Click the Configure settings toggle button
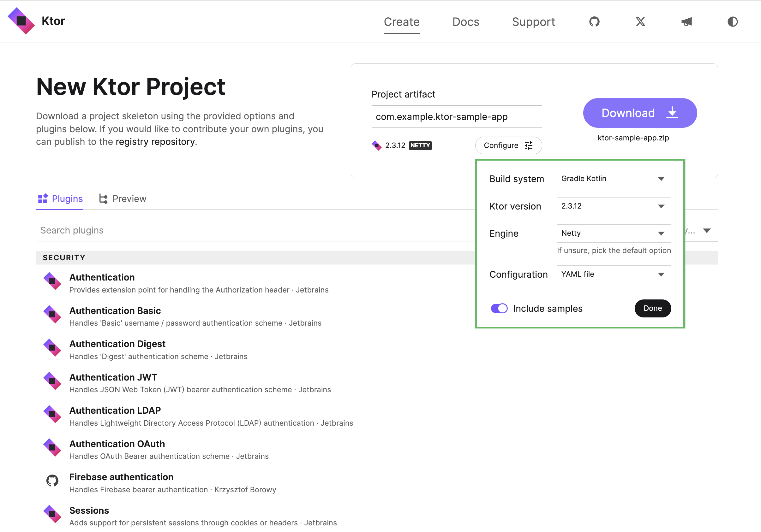The image size is (761, 532). tap(508, 145)
